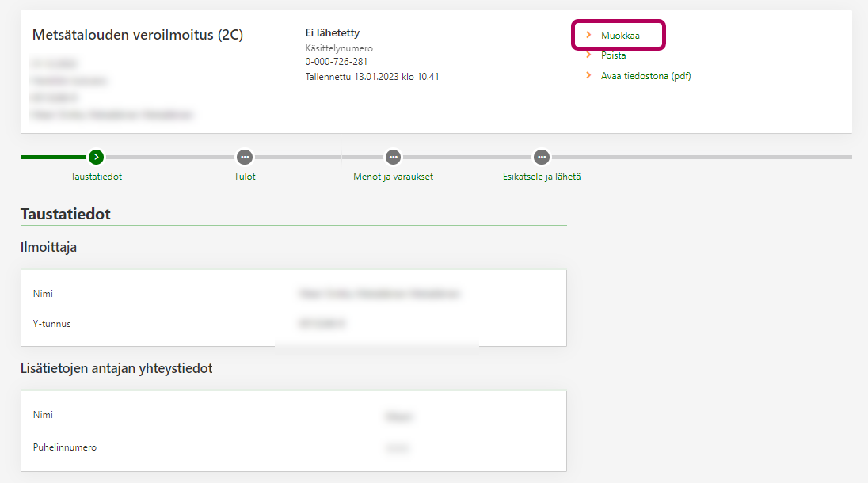Select the Menot ja varaukset step label

[393, 177]
